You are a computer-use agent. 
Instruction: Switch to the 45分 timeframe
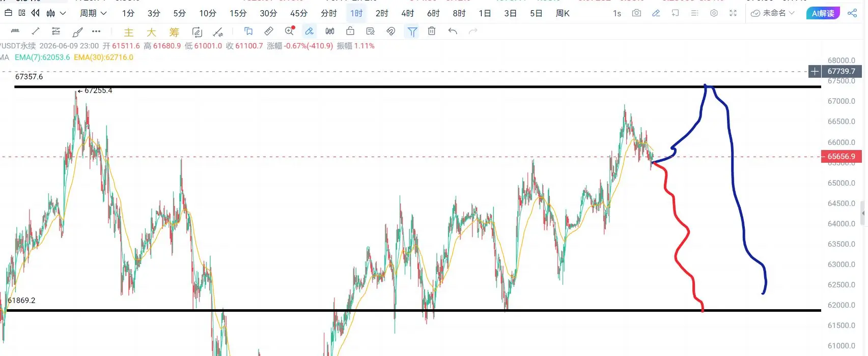coord(299,13)
